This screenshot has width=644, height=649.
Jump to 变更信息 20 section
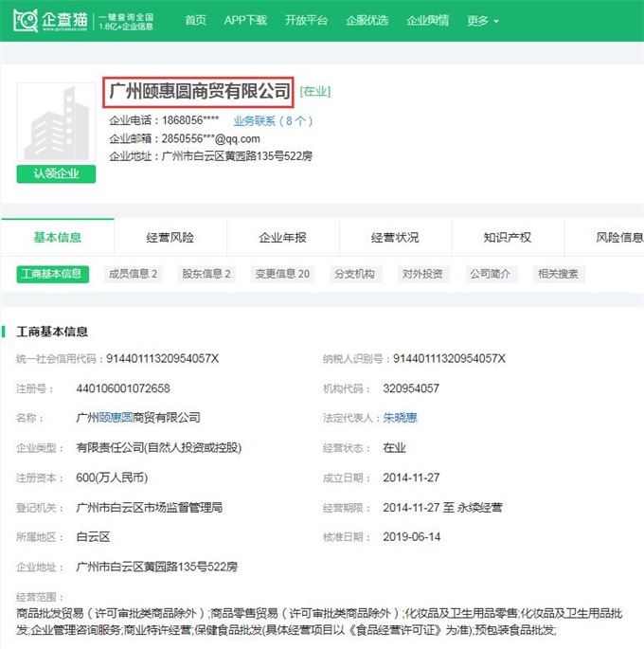coord(281,274)
